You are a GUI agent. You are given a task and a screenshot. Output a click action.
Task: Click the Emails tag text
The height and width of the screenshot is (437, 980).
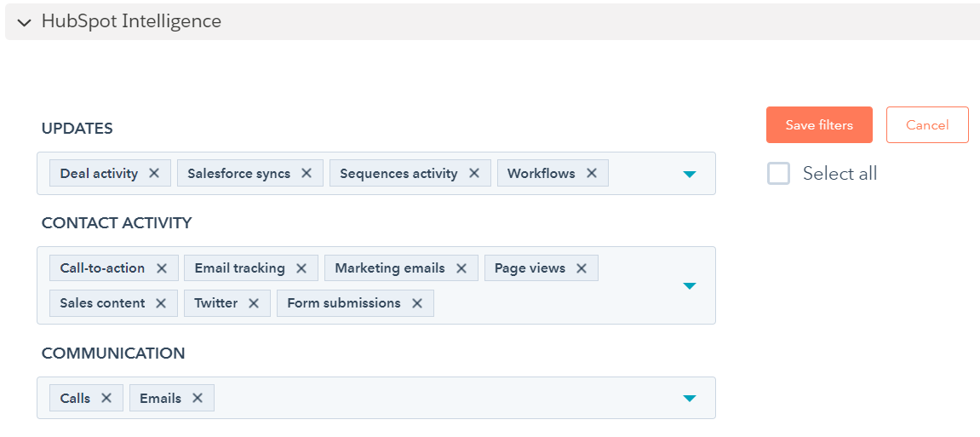(161, 398)
